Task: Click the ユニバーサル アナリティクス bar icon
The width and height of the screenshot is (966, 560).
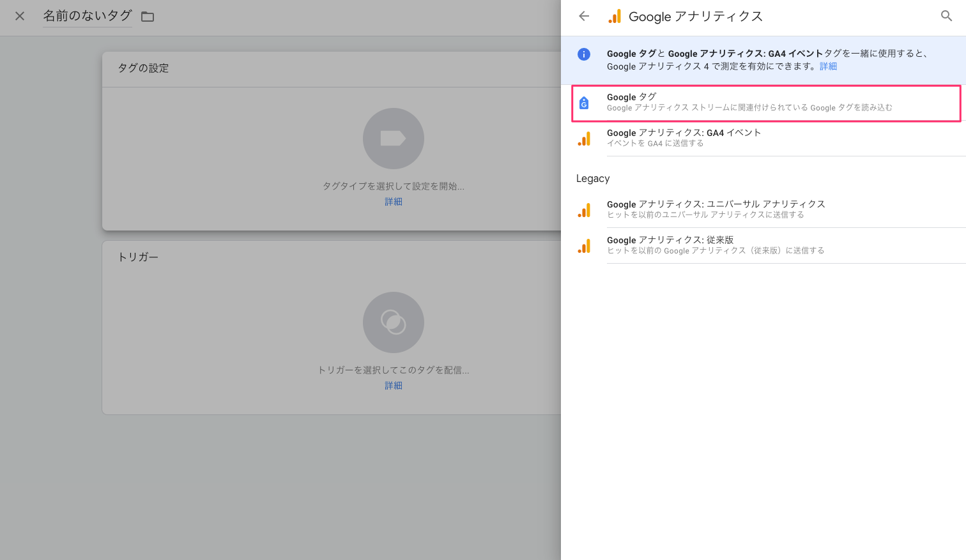Action: [x=584, y=209]
